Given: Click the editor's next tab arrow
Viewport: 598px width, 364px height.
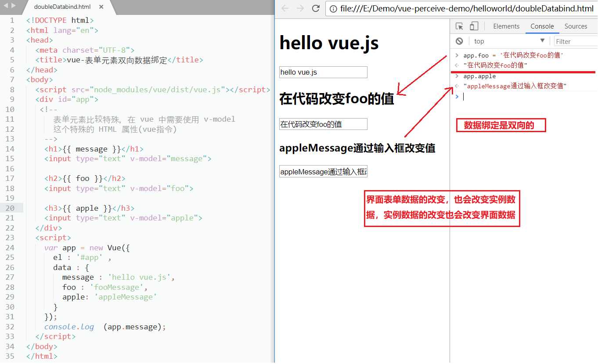Looking at the screenshot, I should tap(14, 6).
